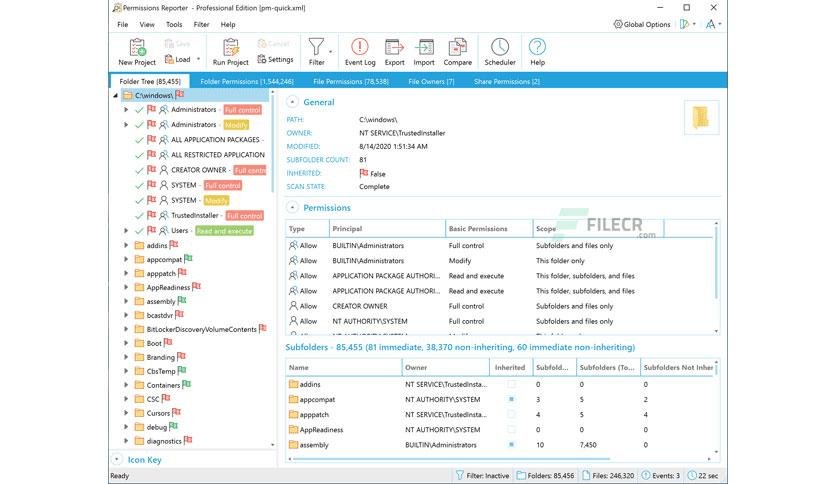The width and height of the screenshot is (836, 484).
Task: Open the View menu
Action: click(147, 25)
